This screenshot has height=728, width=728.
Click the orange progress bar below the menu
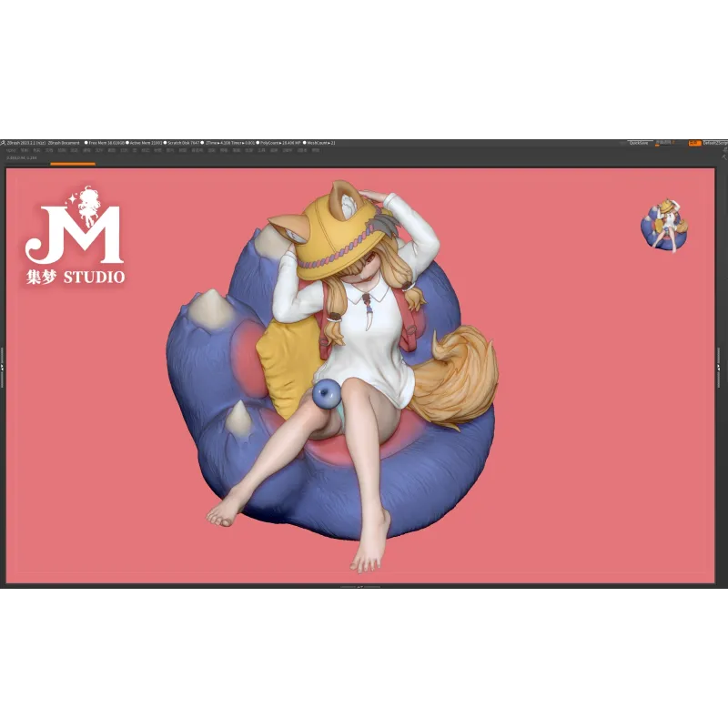point(73,164)
